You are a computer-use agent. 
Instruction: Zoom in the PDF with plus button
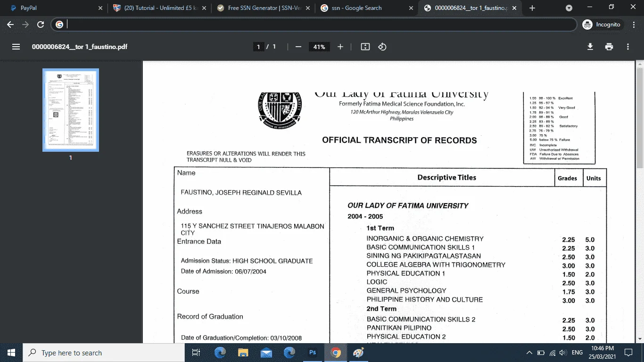coord(340,47)
